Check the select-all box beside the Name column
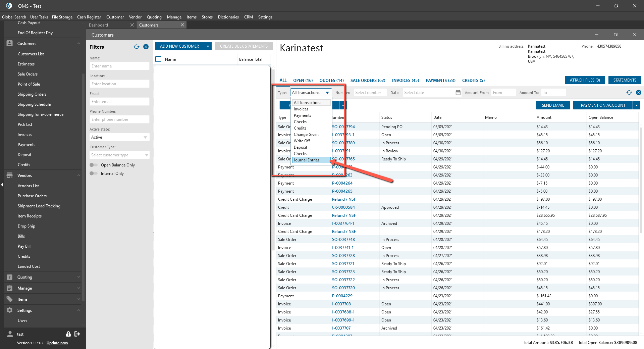This screenshot has height=349, width=644. coord(158,59)
